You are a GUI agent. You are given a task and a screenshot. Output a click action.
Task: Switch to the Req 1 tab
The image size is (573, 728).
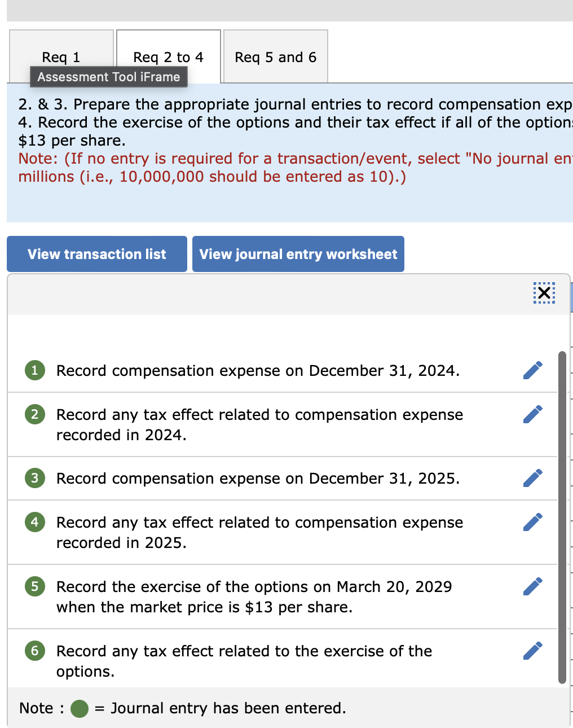(60, 57)
